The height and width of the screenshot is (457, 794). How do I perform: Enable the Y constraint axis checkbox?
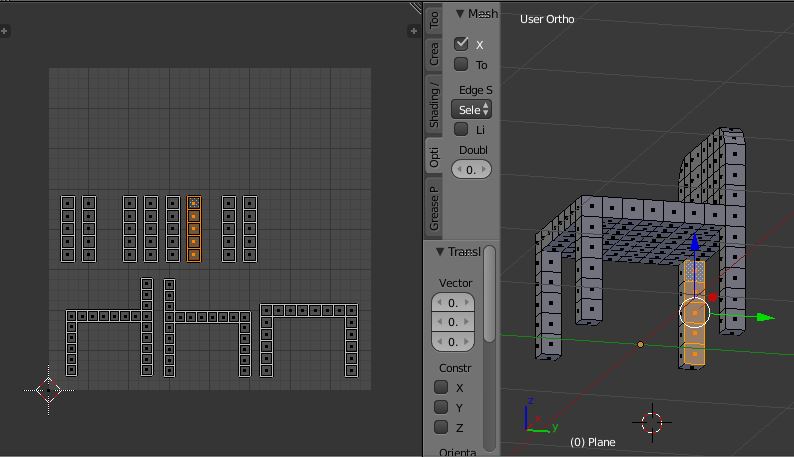[441, 407]
